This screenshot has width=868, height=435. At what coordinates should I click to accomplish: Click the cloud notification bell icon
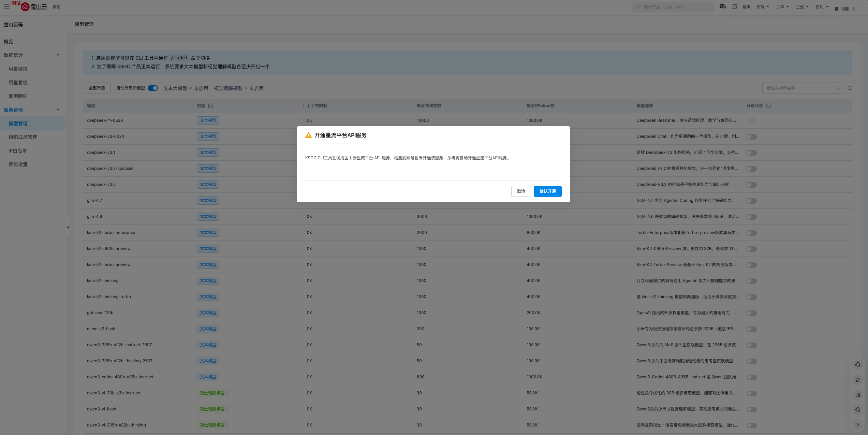coord(857,410)
